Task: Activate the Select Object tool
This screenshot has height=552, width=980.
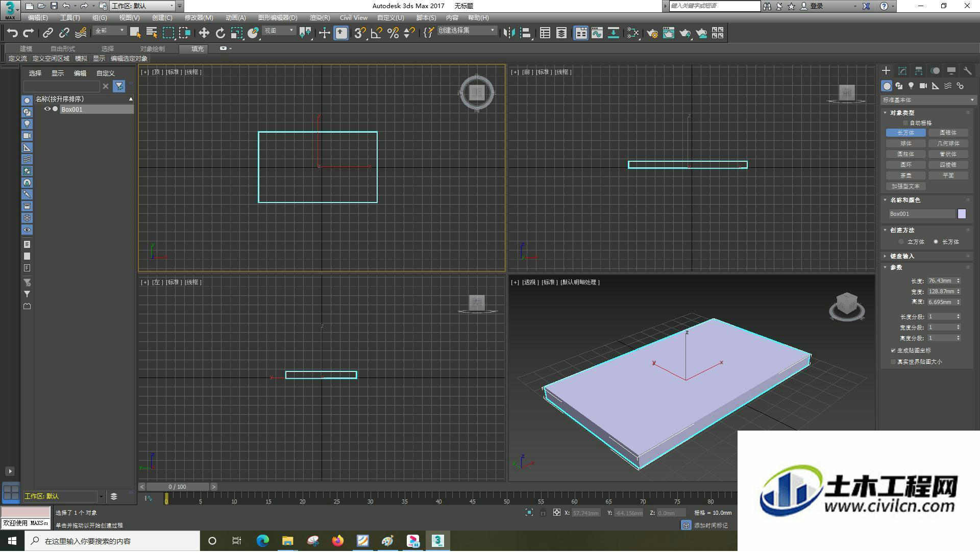Action: 135,33
